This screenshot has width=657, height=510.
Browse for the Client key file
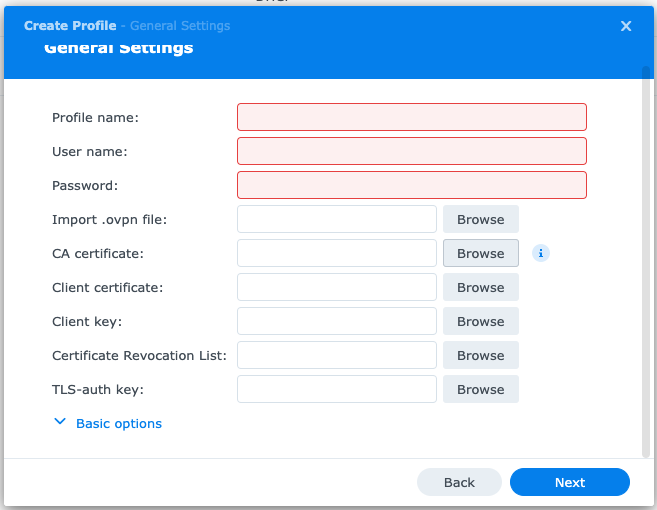coord(480,321)
